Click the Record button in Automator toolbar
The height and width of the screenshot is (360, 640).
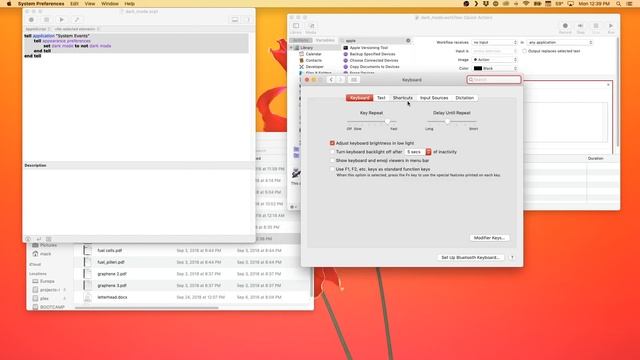(565, 28)
